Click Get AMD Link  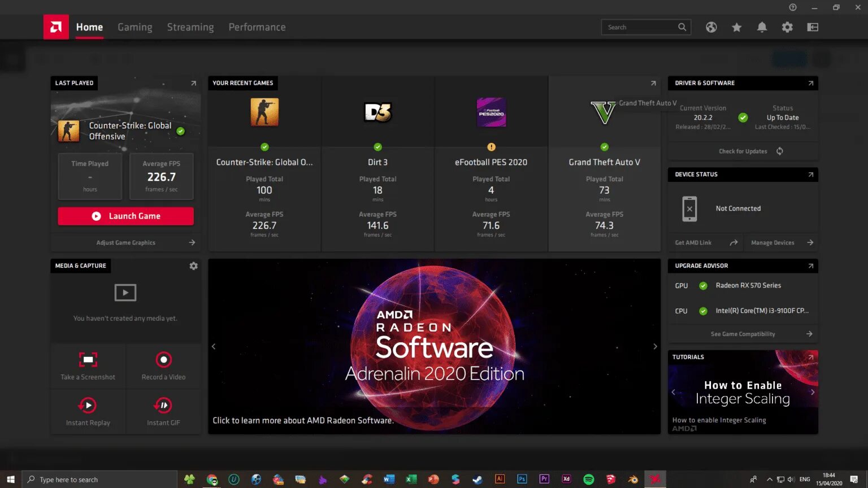point(693,243)
